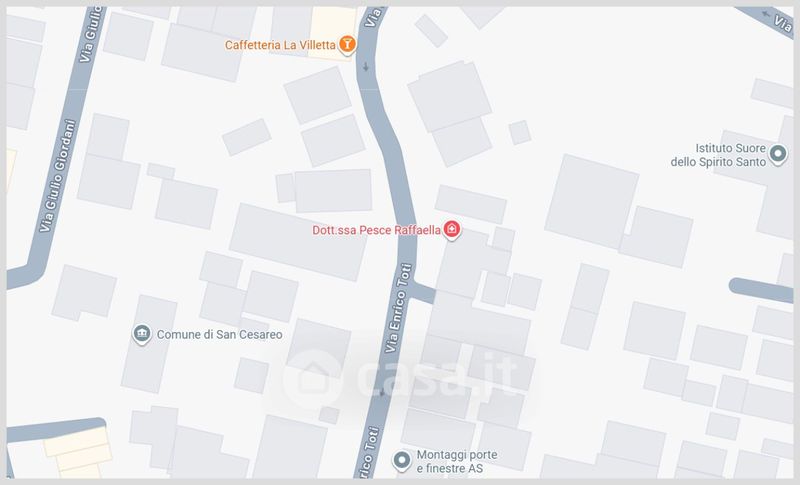Click the central Via Enrico Toti street label

coord(398,308)
